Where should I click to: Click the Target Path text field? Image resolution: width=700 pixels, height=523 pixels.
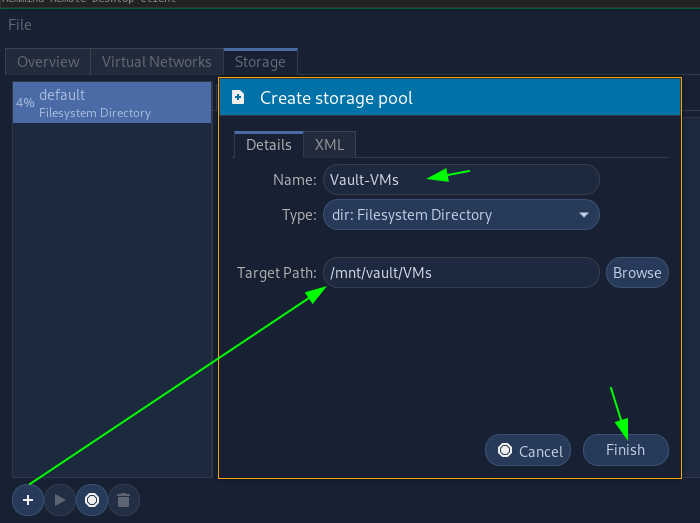460,272
